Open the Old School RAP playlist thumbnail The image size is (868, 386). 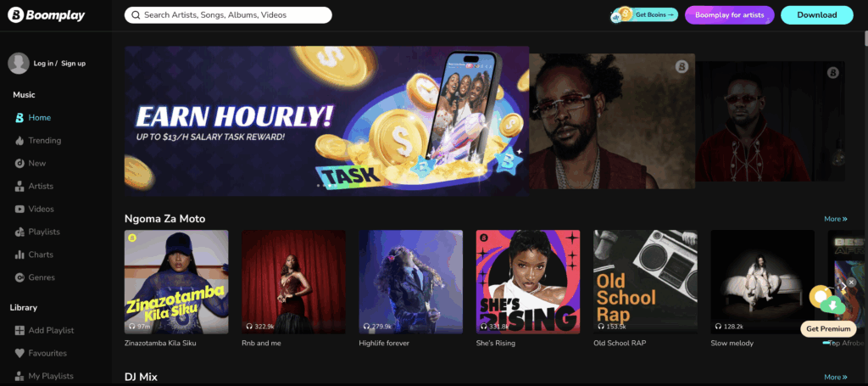click(645, 282)
